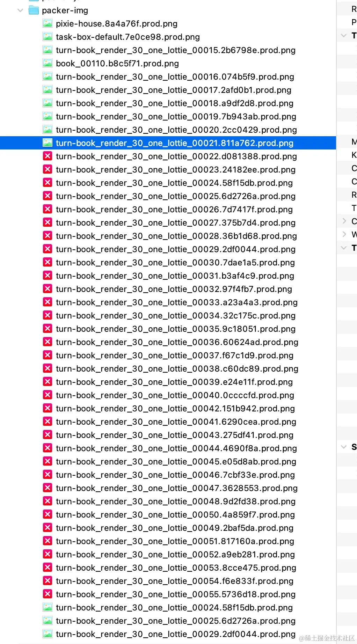The image size is (357, 644).
Task: Select file turn-book_render_30_one_lottie_00031.b3af4c9.prod.png
Action: (175, 276)
